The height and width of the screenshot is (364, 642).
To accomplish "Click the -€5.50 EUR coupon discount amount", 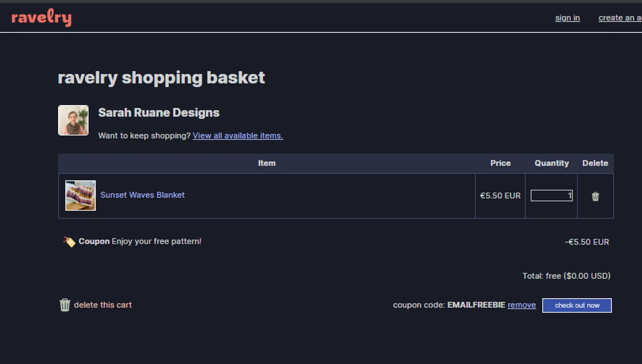I will coord(587,242).
